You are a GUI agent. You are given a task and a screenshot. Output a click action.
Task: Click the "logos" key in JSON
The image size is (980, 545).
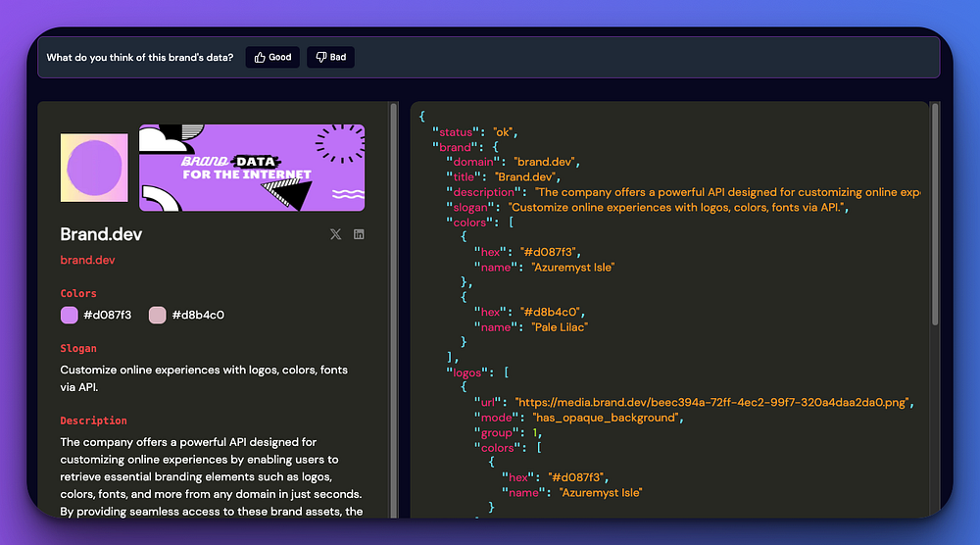click(x=466, y=373)
